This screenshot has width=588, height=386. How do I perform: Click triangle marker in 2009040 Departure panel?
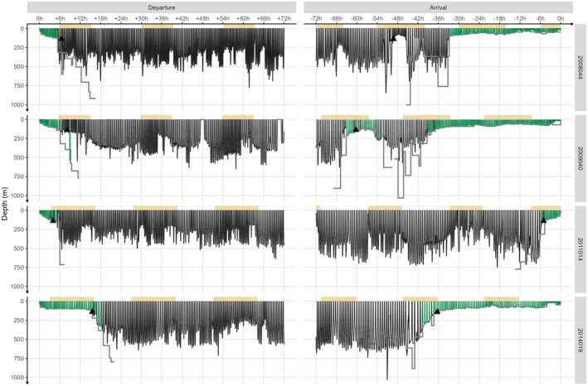67,129
